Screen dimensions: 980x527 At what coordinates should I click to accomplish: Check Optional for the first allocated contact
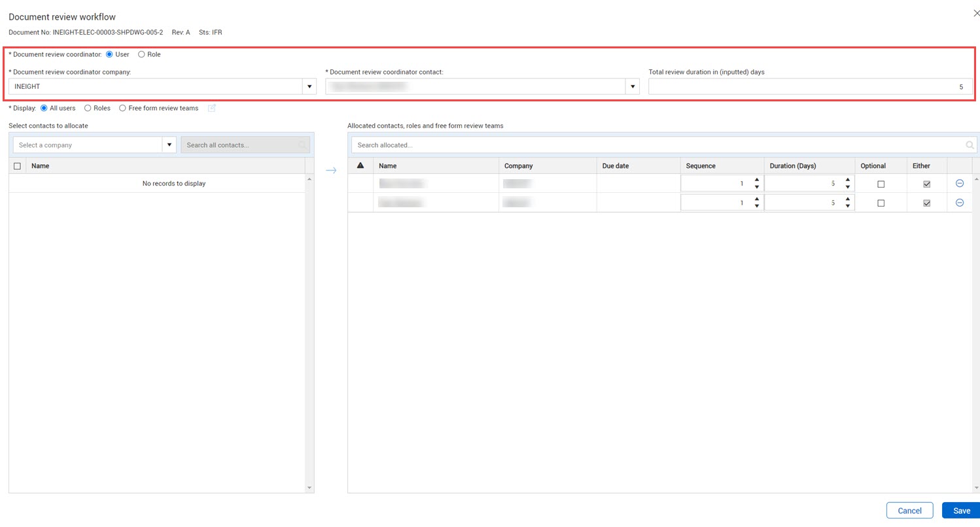click(x=881, y=184)
